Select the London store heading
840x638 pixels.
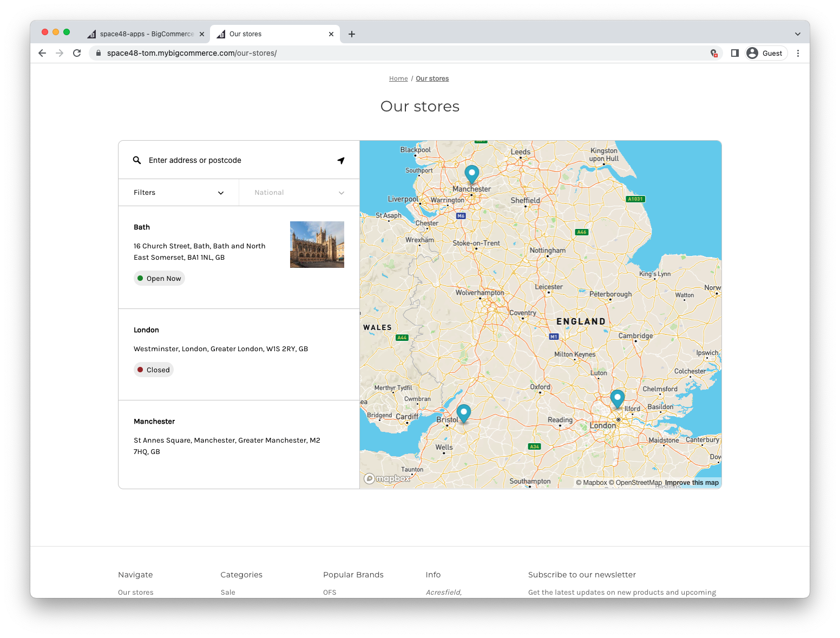[x=146, y=330]
